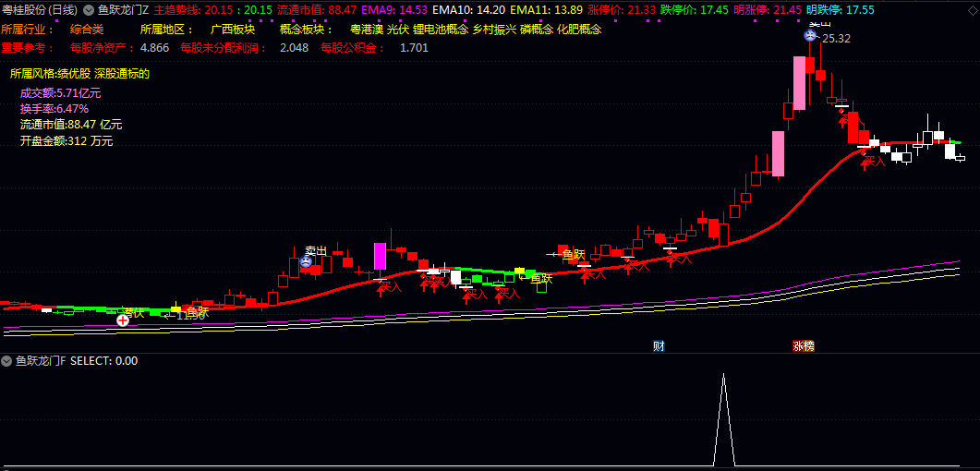Click the SELECT: 0.00 readout

(x=104, y=360)
